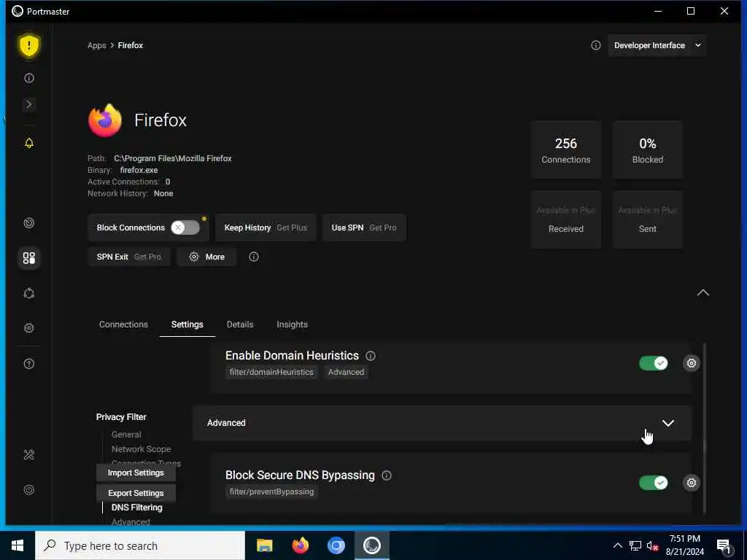Screen dimensions: 747x560
Task: Toggle the Block Connections switch
Action: click(185, 227)
